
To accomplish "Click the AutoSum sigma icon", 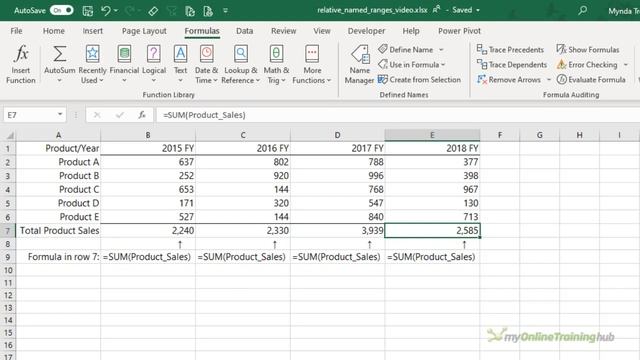I will [x=60, y=54].
